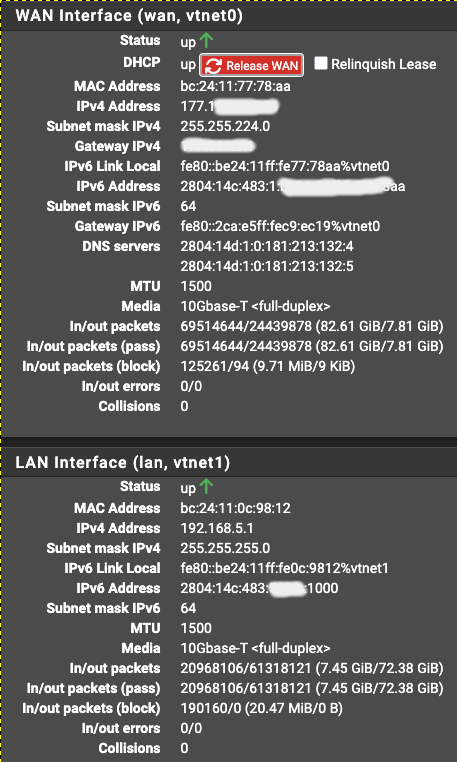Click the Relinquish Lease label text
Image resolution: width=457 pixels, height=762 pixels.
tap(384, 64)
